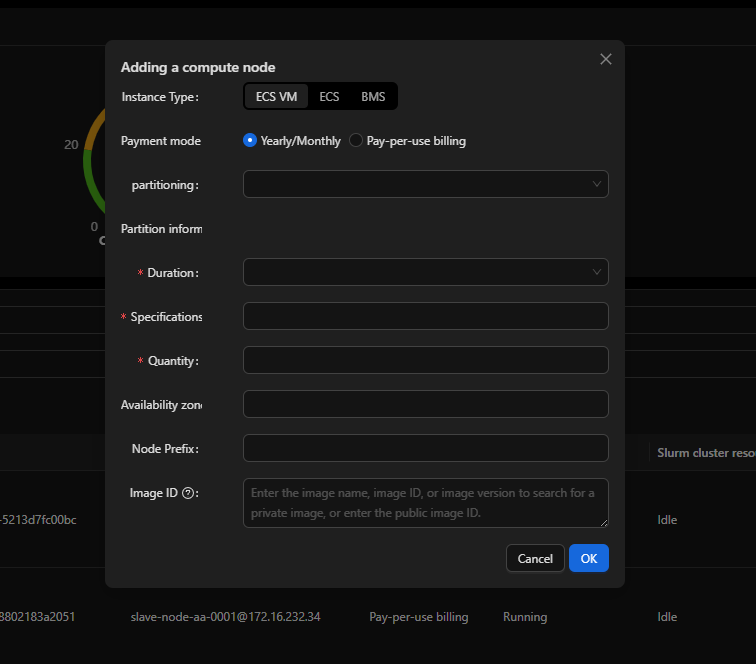Click into the Image ID text area
756x664 pixels.
coord(426,503)
